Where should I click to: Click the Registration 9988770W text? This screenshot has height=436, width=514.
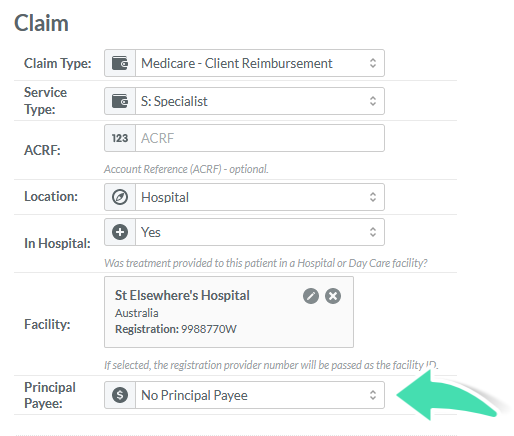pos(176,329)
